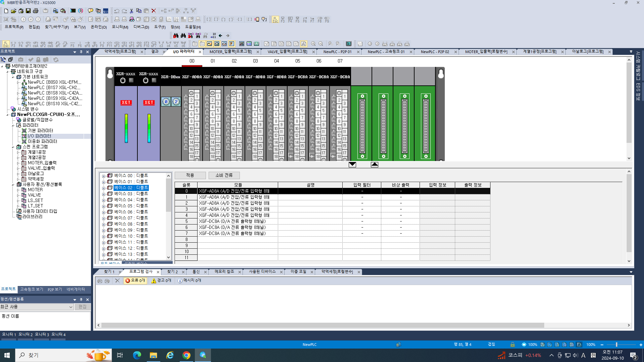Click the Print icon in toolbar

pyautogui.click(x=36, y=11)
